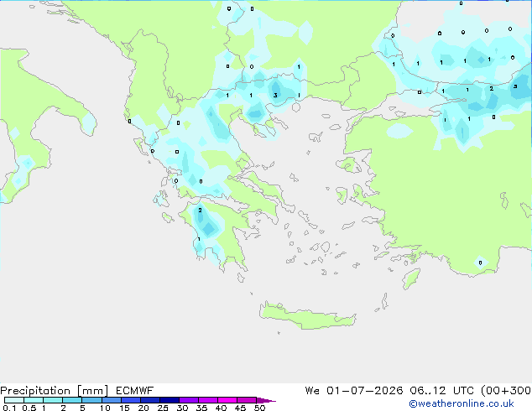This screenshot has height=411, width=532.
Task: Click the island of Rhodes on the map
Action: (411, 278)
